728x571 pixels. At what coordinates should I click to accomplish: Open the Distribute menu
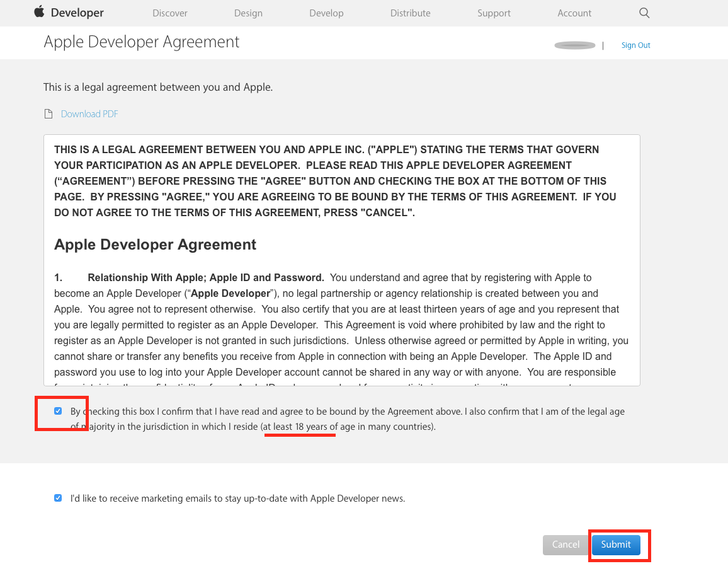[411, 13]
